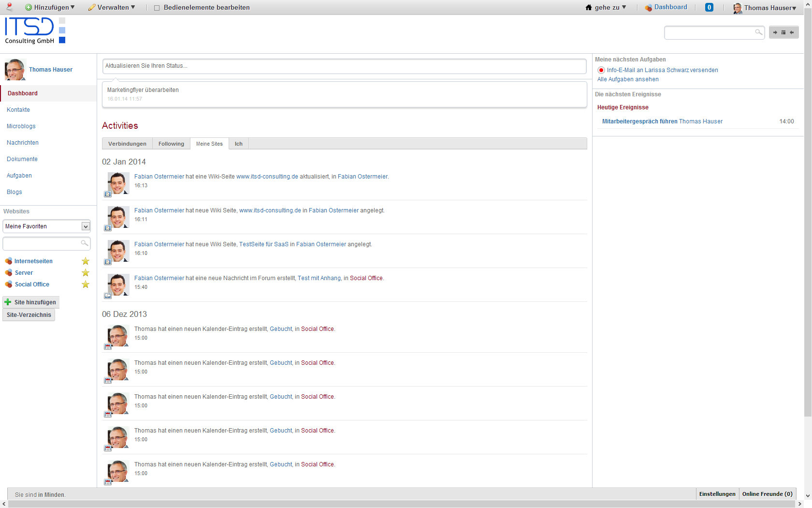
Task: Click the red priority icon next to Info-E-Mail task
Action: click(601, 70)
